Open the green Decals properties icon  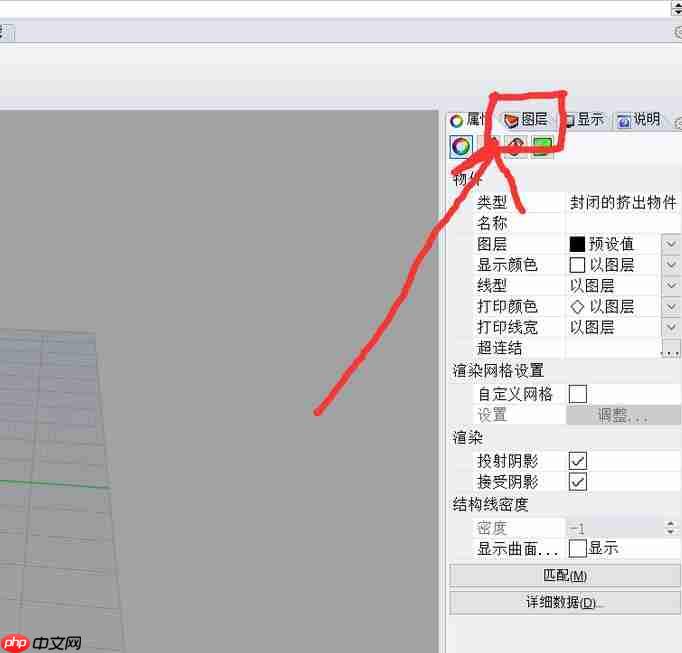click(x=542, y=146)
